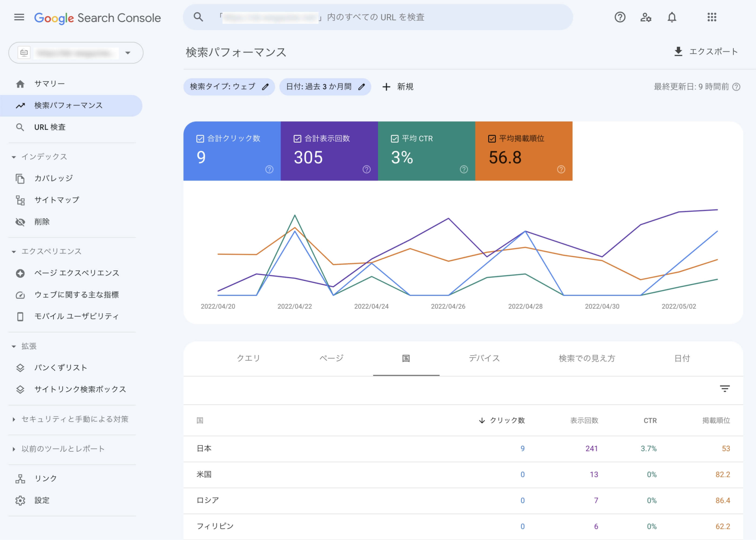Switch to the クエリ tab
756x540 pixels.
click(x=248, y=358)
